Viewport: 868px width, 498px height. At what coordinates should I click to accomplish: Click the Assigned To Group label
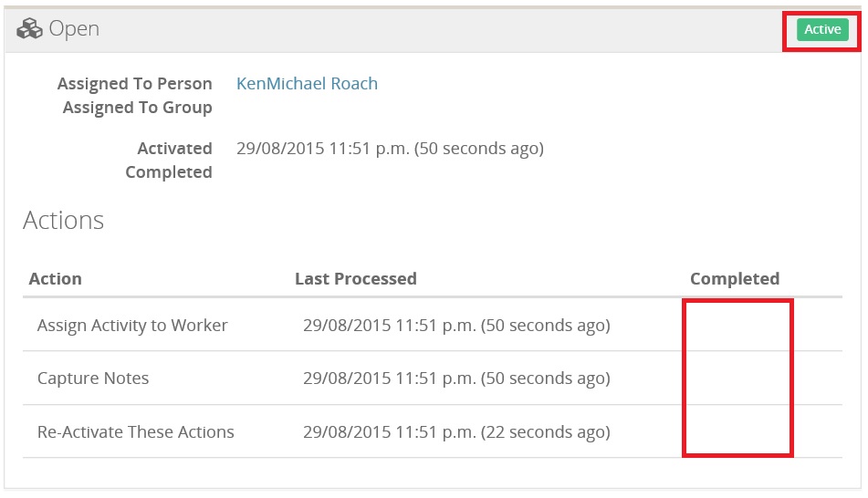137,108
